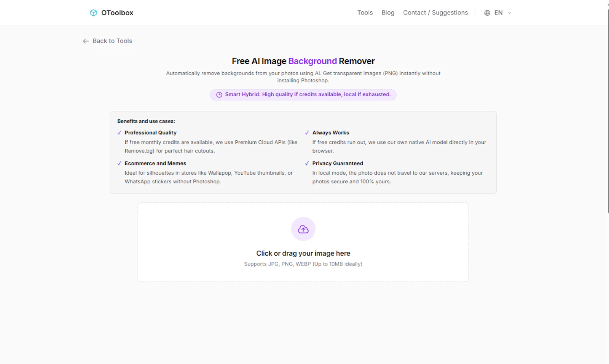Screen dimensions: 609x364
Task: Select the Always Works heading
Action: (331, 133)
